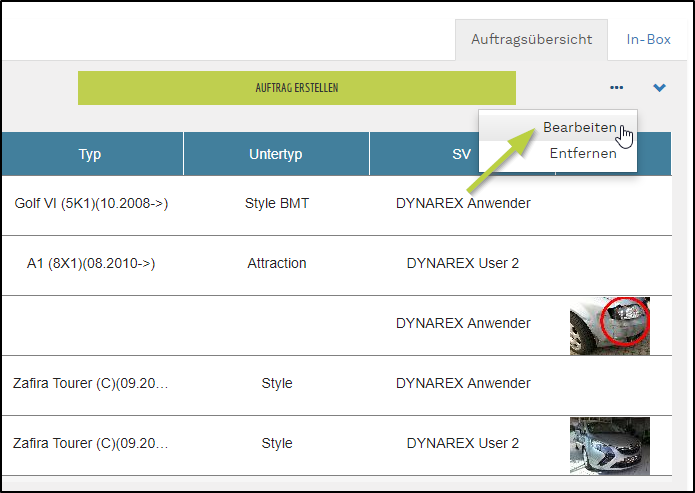Sort by the Typ column header

[x=90, y=154]
